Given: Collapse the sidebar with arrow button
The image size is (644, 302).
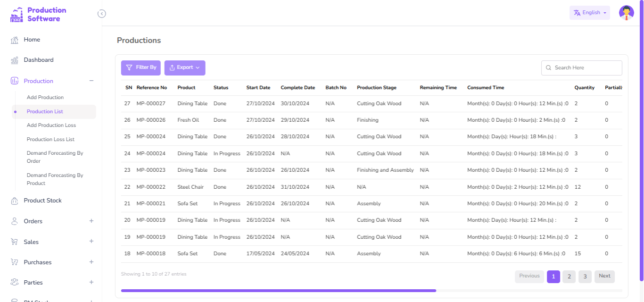Looking at the screenshot, I should [x=101, y=14].
